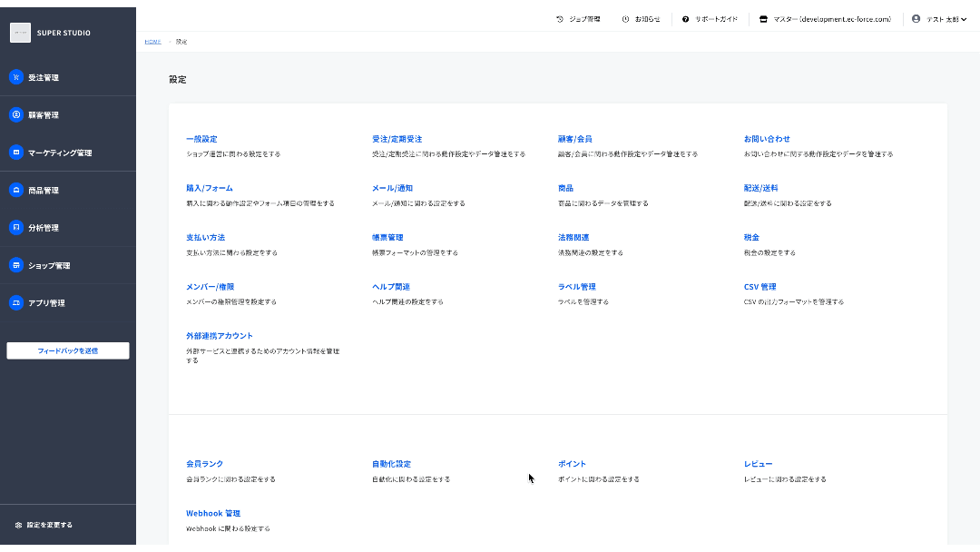This screenshot has width=980, height=552.
Task: Click the お知らせ notification icon
Action: pyautogui.click(x=625, y=19)
